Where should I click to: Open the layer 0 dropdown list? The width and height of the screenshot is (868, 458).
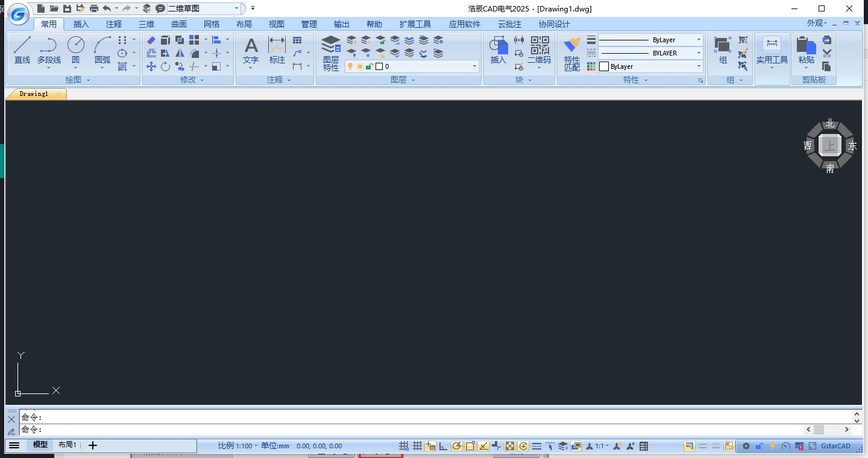(x=474, y=66)
